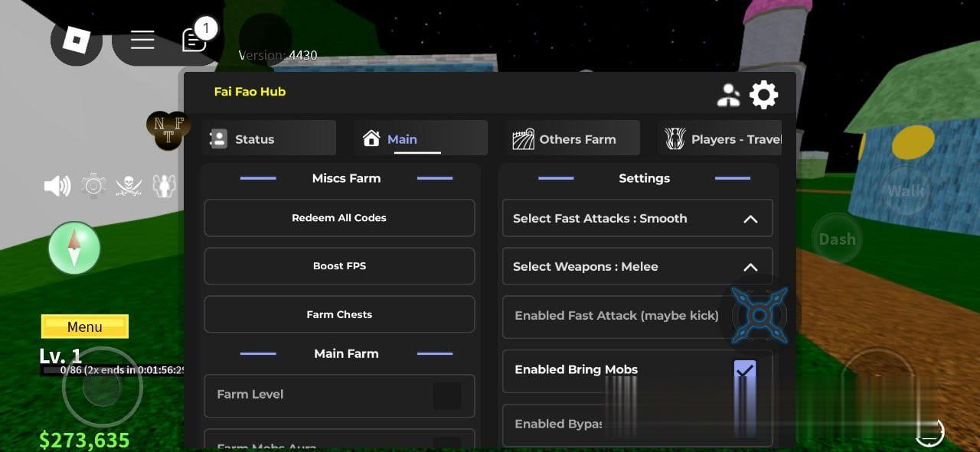The width and height of the screenshot is (980, 452).
Task: Open the gear timer icon near the speaker
Action: (93, 185)
